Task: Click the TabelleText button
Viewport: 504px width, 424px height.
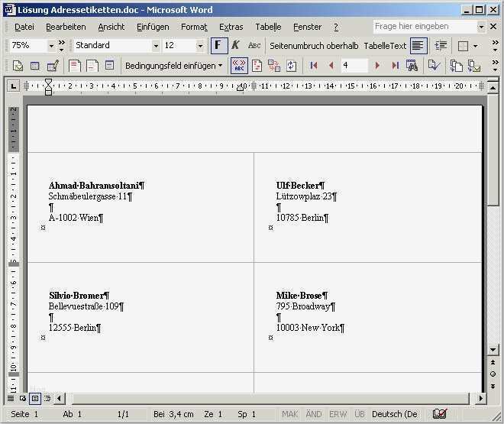Action: point(385,46)
